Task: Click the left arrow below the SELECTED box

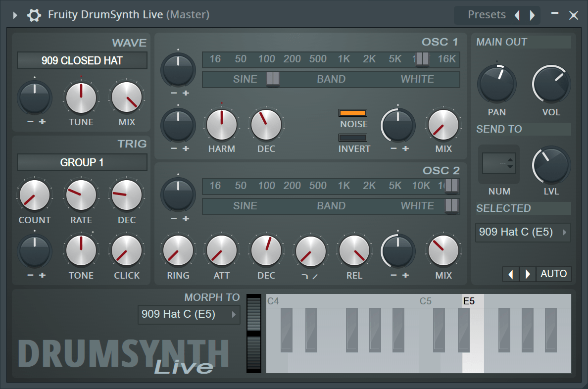Action: (510, 274)
